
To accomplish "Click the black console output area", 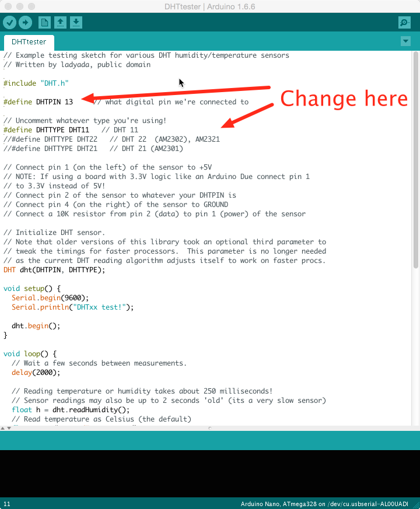I will click(x=210, y=472).
